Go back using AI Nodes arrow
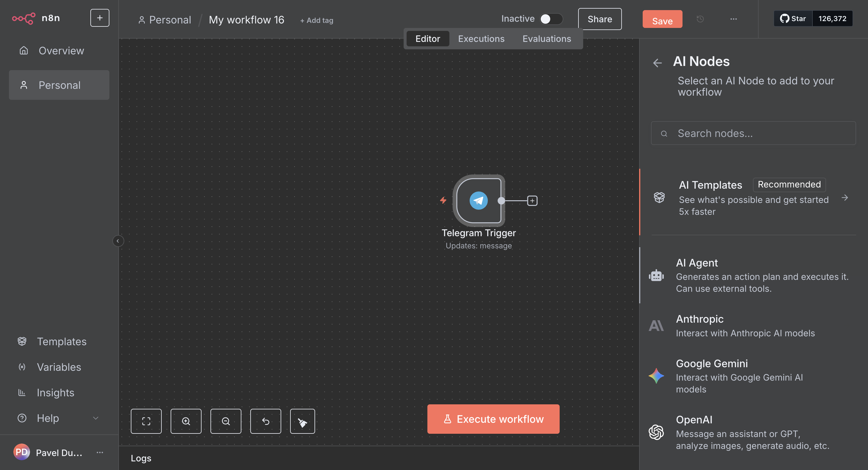The height and width of the screenshot is (470, 868). 657,63
